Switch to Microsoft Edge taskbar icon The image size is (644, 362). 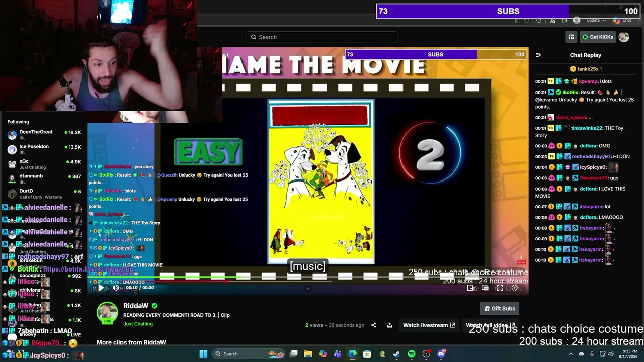(x=352, y=354)
